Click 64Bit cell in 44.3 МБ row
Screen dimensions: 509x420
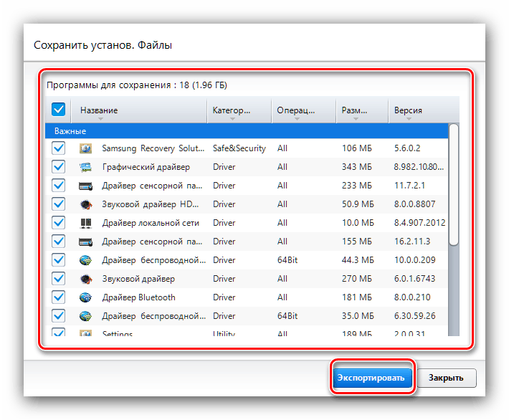click(x=287, y=260)
